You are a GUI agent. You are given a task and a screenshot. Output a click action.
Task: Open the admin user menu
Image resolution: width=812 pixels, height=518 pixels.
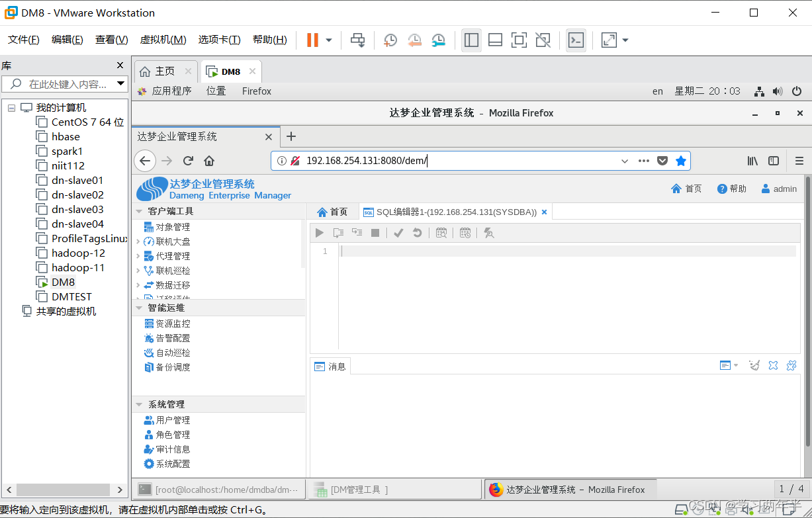(779, 189)
